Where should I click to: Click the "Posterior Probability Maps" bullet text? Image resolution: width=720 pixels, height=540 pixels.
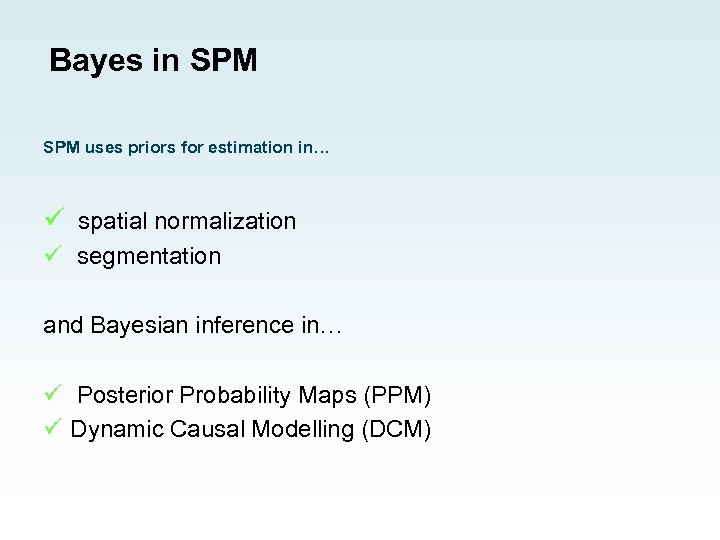click(217, 396)
